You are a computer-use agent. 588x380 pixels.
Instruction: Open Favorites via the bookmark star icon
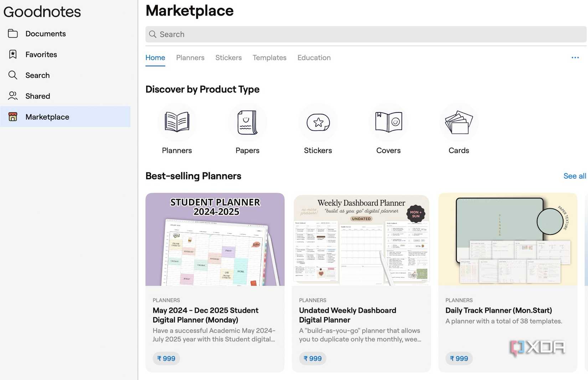(13, 54)
